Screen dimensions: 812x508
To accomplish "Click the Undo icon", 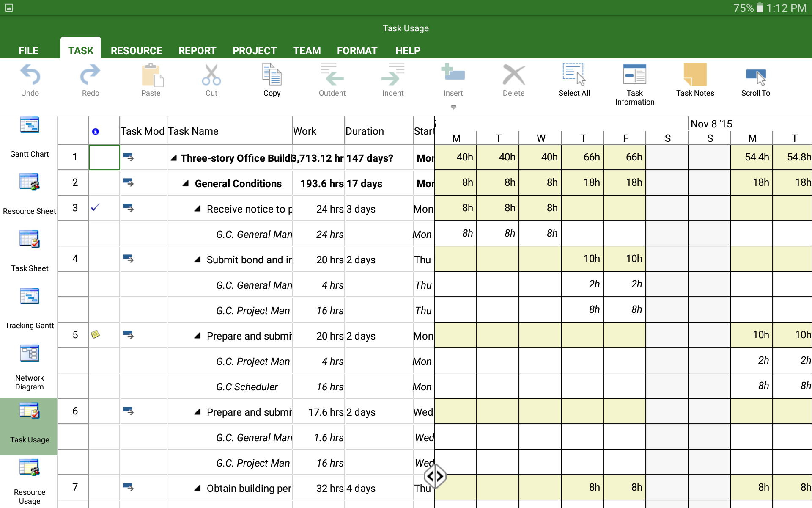I will click(30, 75).
